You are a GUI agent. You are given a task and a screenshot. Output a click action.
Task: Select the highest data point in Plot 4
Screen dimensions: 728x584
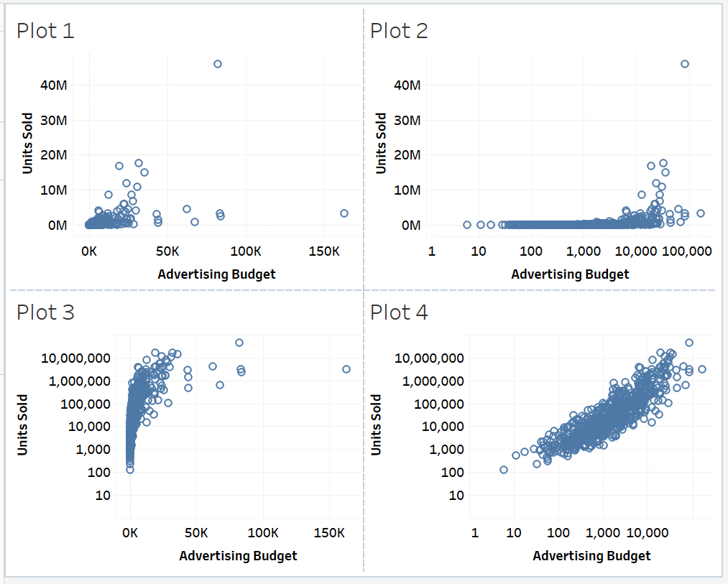point(689,343)
